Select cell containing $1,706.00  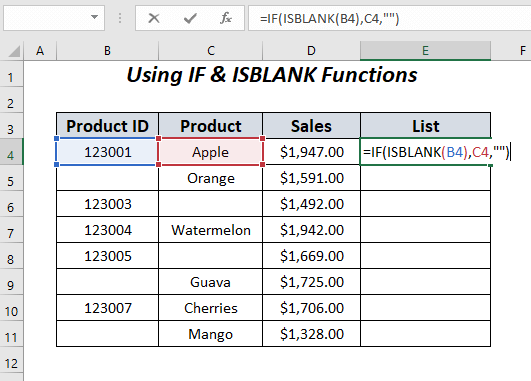(x=311, y=308)
